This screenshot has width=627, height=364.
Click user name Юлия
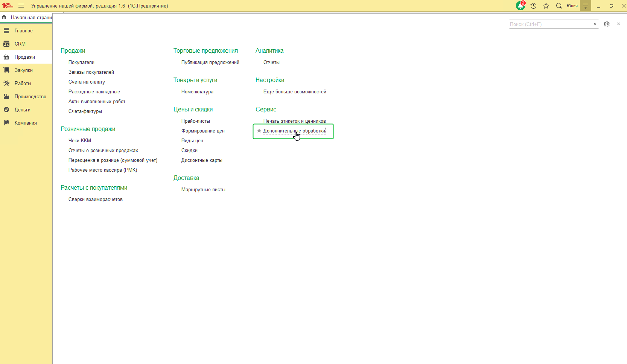(x=572, y=6)
